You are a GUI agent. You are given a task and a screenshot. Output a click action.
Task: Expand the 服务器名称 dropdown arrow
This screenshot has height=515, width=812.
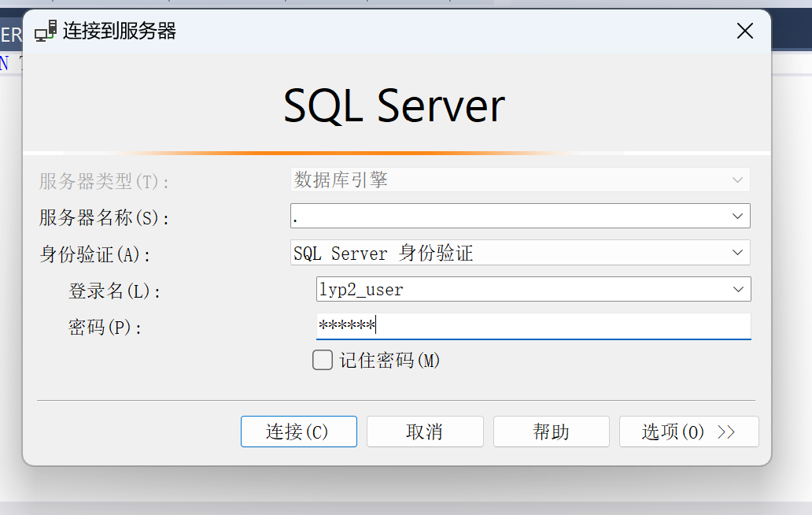coord(737,216)
